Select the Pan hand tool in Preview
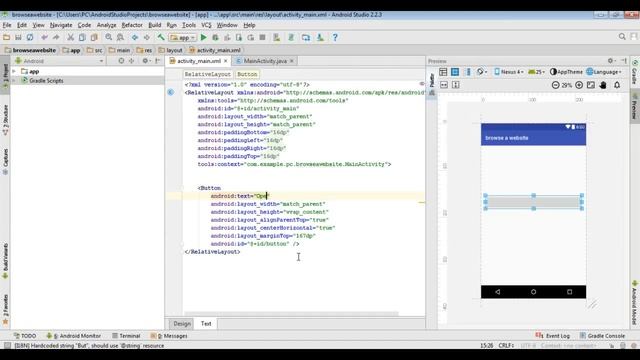 603,85
